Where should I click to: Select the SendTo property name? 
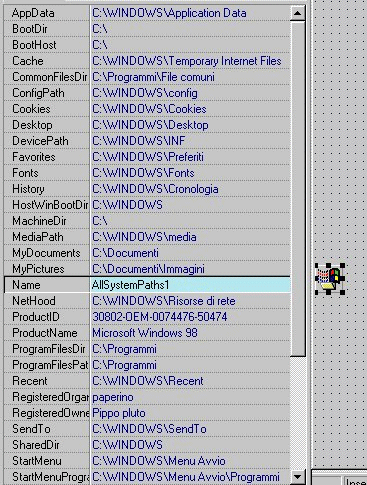coord(31,429)
